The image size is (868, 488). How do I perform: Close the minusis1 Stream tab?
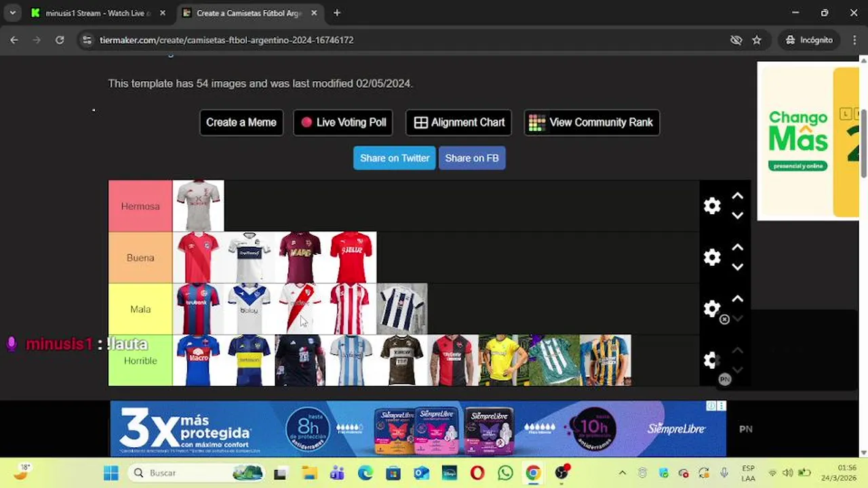(x=163, y=13)
